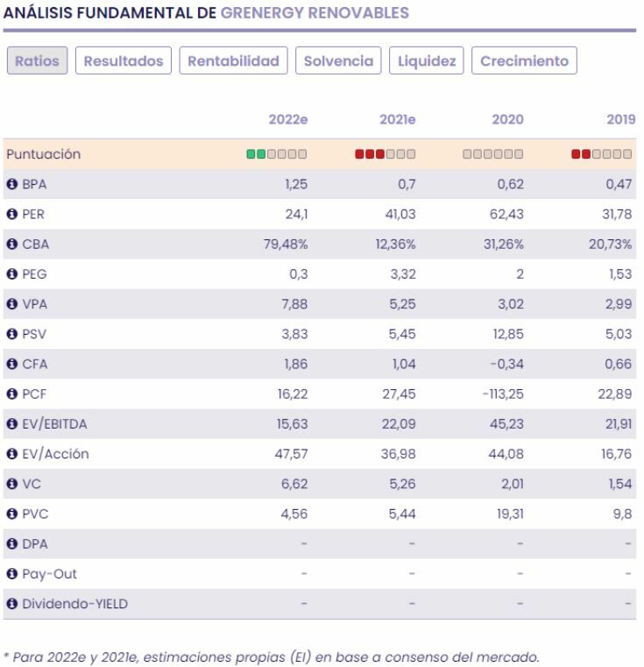
Task: Click the PEG info icon
Action: tap(13, 274)
